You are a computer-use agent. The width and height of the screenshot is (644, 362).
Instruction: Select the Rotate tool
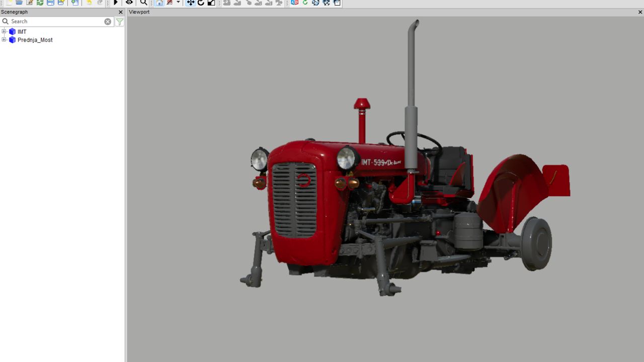[201, 3]
